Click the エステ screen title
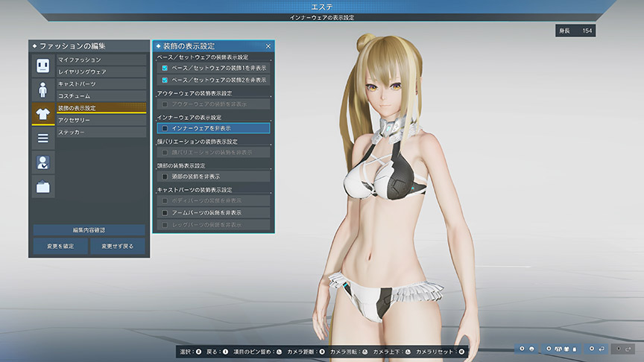 pos(322,7)
